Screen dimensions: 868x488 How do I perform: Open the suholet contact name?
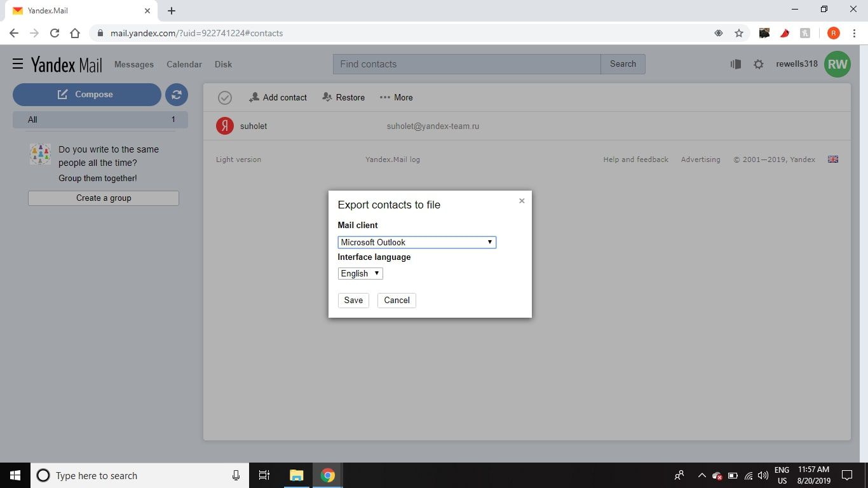click(x=254, y=126)
